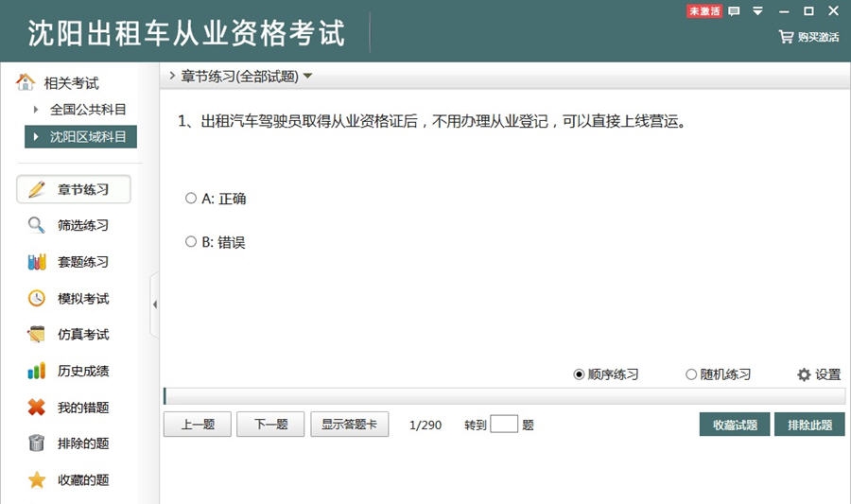Click the 相关考试 heading
The height and width of the screenshot is (504, 851).
71,83
